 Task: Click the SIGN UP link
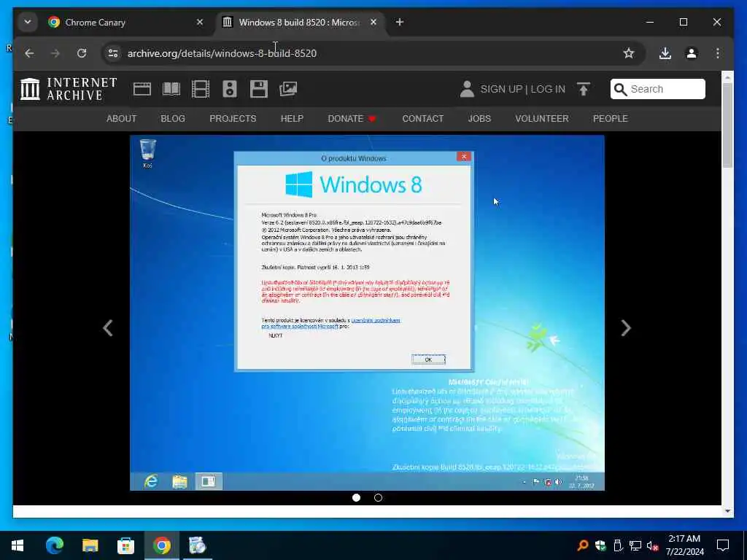[501, 89]
